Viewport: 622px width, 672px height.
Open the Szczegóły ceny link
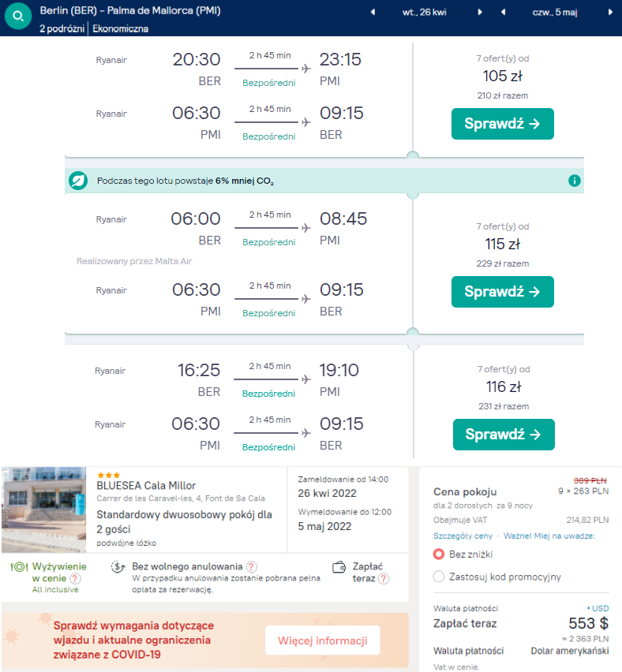463,536
